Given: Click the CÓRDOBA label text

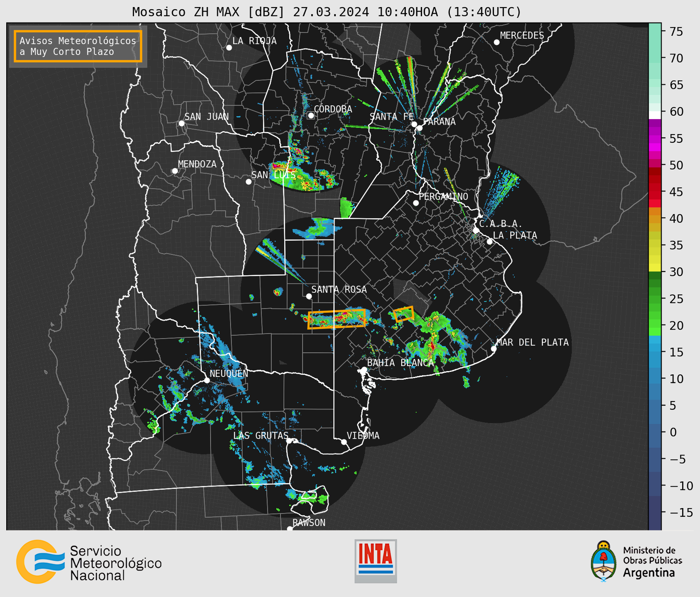Looking at the screenshot, I should click(x=333, y=109).
